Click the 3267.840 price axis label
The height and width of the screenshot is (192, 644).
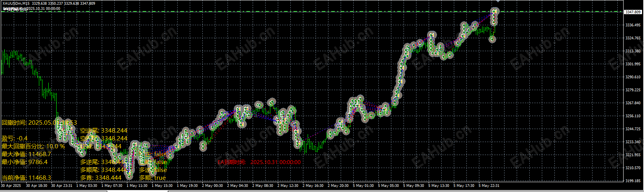point(633,103)
